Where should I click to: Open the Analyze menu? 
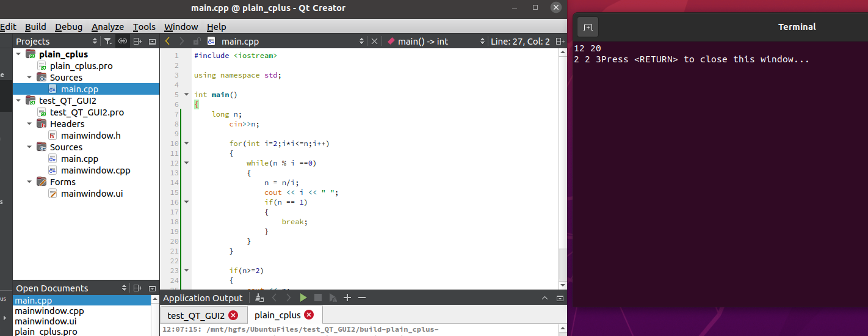click(107, 26)
